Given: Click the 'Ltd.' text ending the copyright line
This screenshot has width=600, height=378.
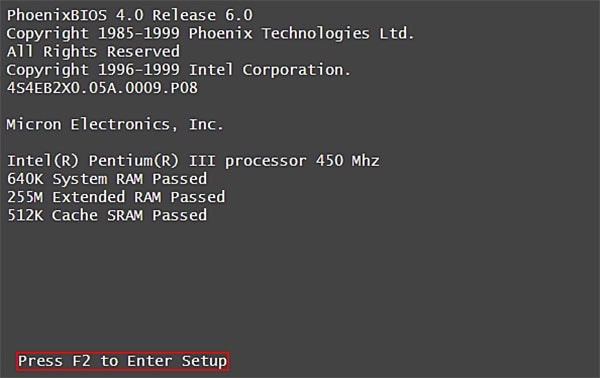Looking at the screenshot, I should [x=396, y=34].
